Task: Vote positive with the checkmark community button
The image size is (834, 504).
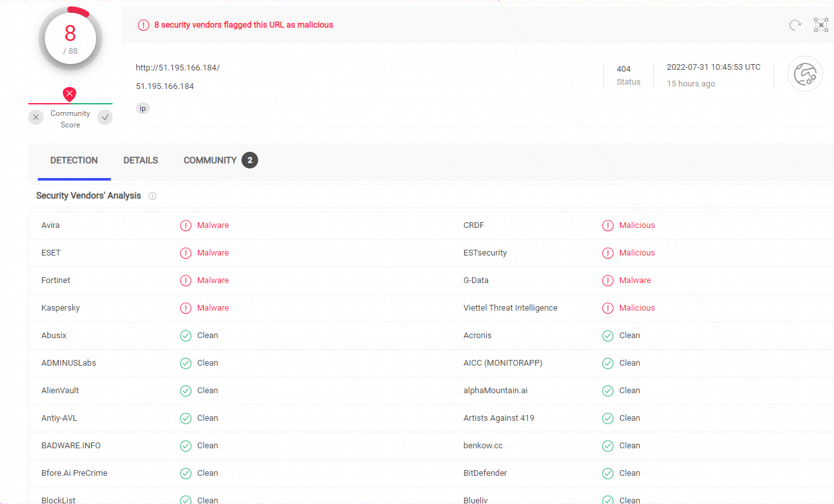Action: (105, 117)
